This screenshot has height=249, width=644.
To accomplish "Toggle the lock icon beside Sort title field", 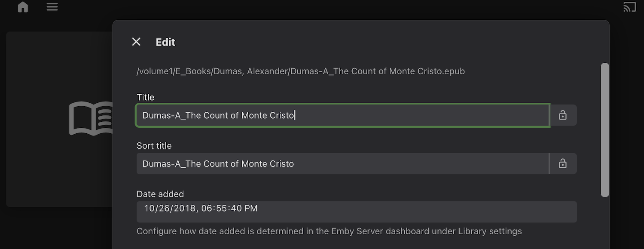I will pos(563,164).
